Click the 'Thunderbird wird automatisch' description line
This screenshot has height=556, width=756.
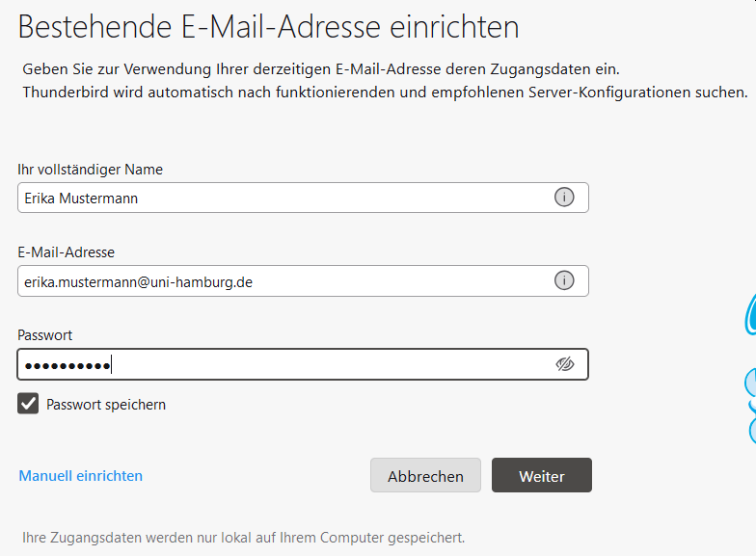point(385,93)
